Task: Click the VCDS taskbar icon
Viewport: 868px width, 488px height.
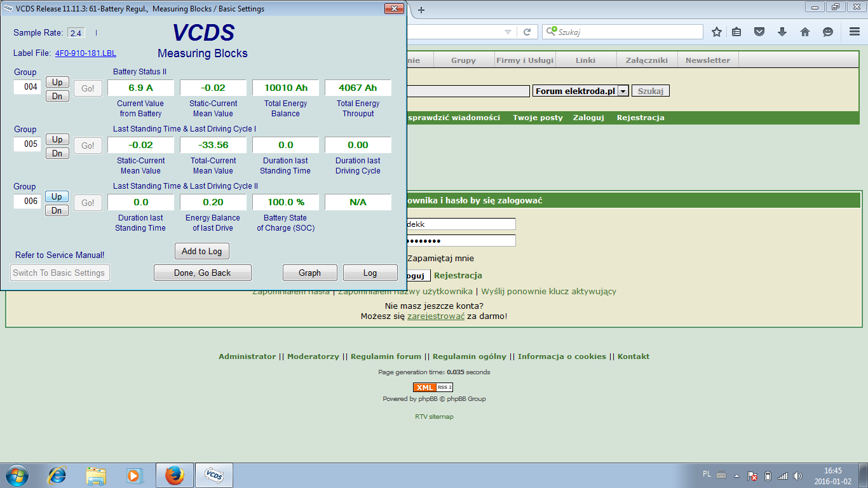Action: coord(214,475)
